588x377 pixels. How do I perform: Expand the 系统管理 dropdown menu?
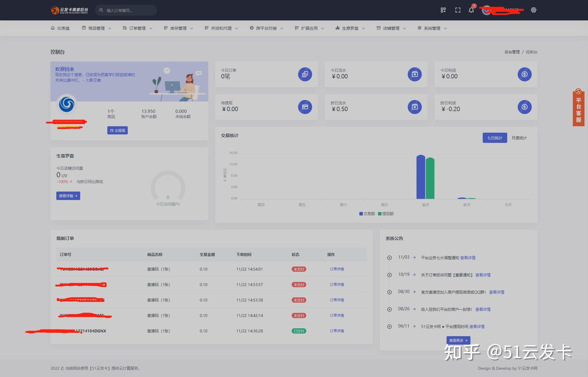(x=432, y=28)
